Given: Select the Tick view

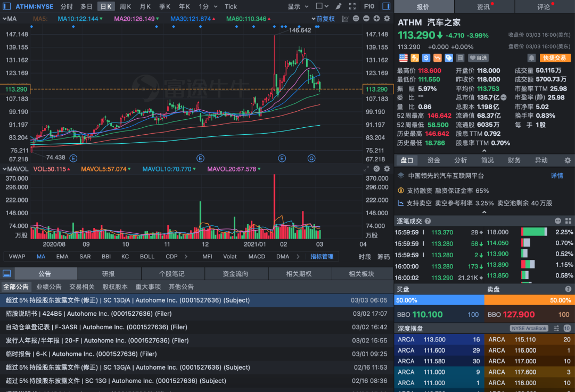Looking at the screenshot, I should [231, 6].
